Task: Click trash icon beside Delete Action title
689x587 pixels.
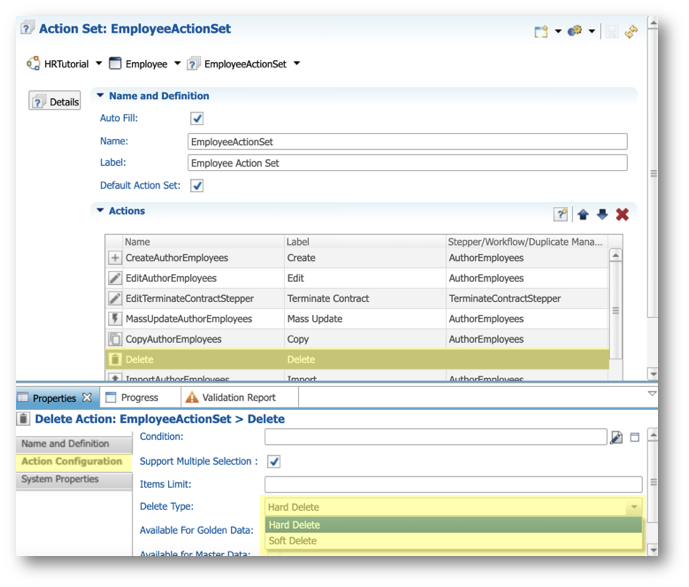Action: [x=23, y=419]
